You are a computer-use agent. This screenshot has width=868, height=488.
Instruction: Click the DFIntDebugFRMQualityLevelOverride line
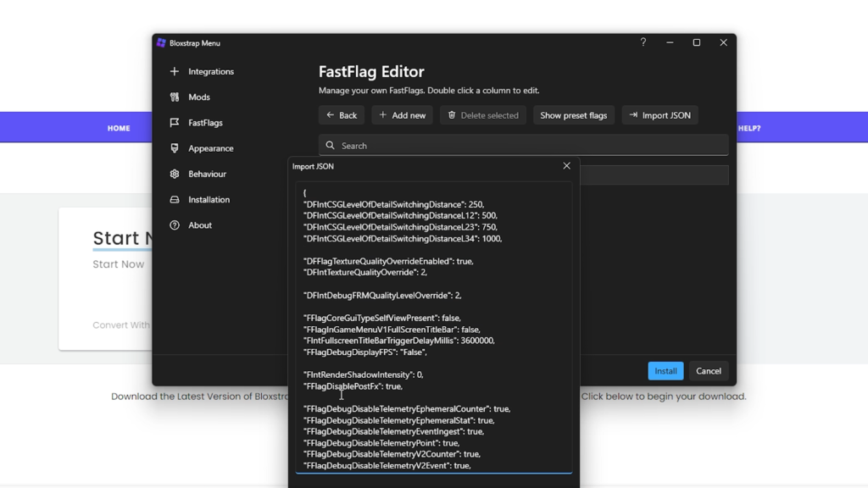click(x=382, y=296)
